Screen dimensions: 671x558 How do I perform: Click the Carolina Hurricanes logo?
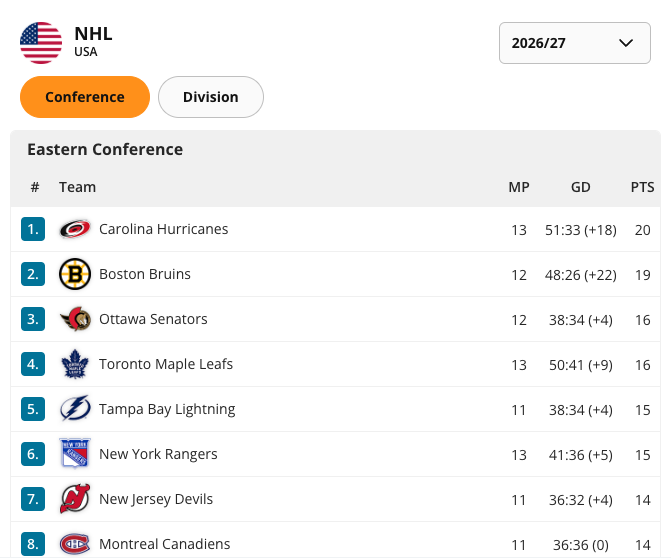[x=75, y=229]
